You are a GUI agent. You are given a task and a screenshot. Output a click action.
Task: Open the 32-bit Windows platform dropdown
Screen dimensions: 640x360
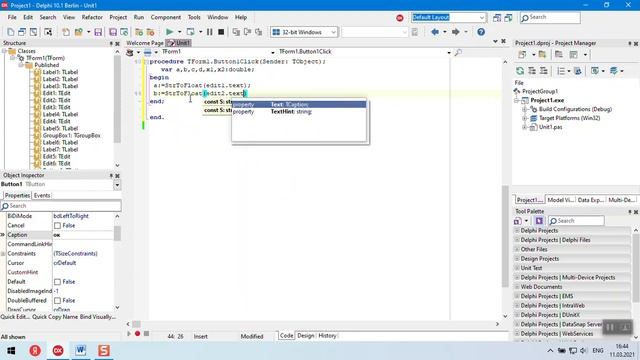pyautogui.click(x=333, y=32)
